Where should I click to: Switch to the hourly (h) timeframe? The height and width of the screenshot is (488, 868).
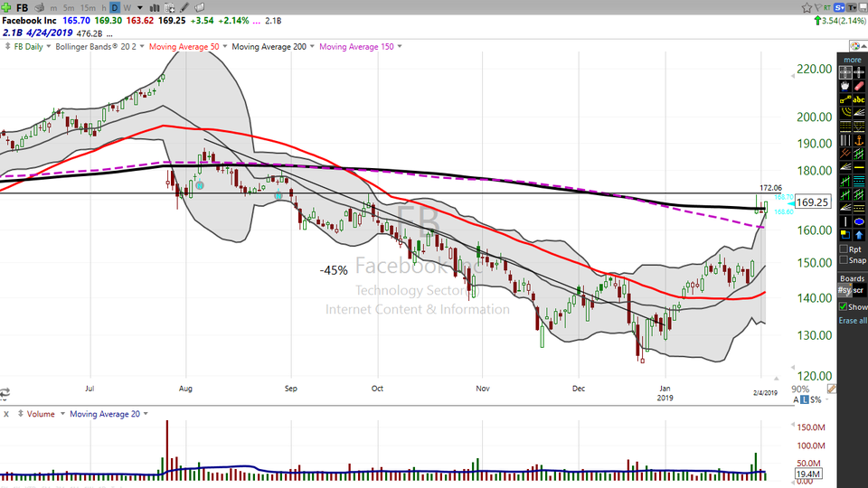click(103, 8)
